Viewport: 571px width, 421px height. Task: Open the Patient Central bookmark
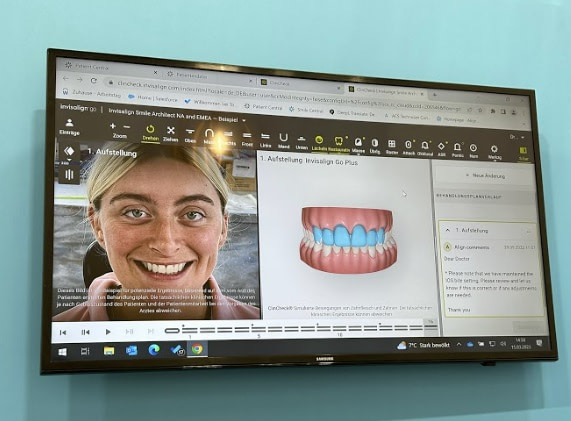click(263, 107)
